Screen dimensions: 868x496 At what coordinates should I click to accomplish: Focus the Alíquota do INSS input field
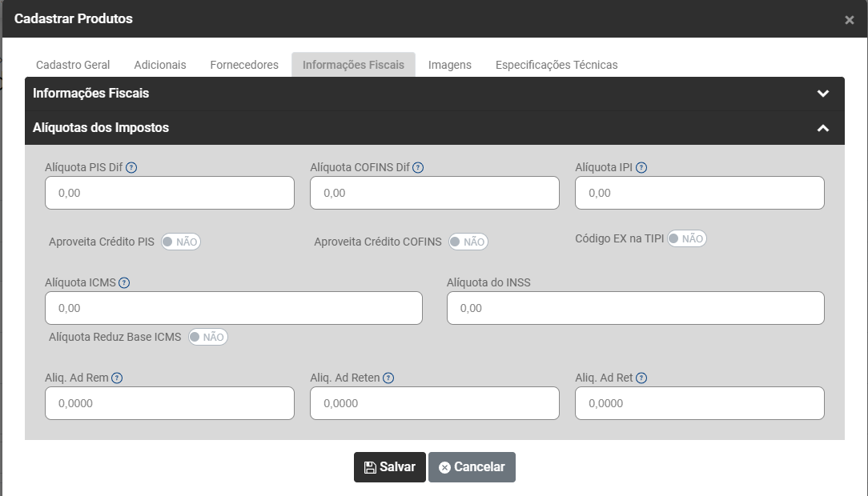[635, 308]
